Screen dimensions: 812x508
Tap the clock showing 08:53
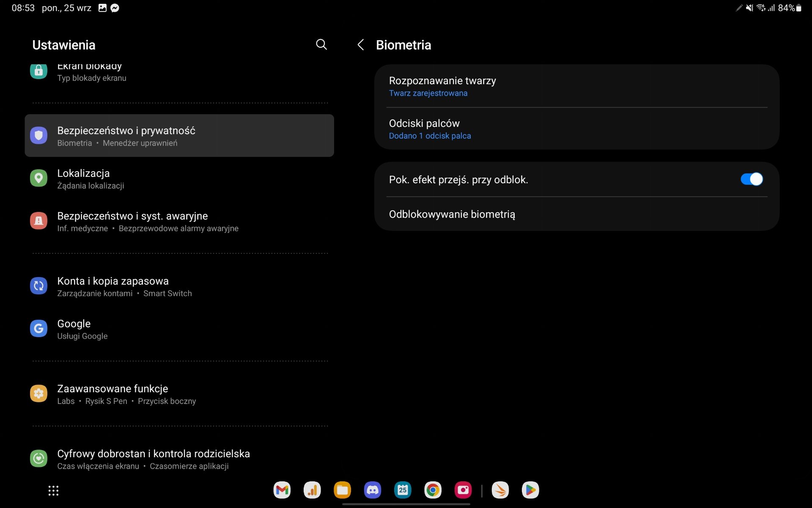(x=23, y=8)
